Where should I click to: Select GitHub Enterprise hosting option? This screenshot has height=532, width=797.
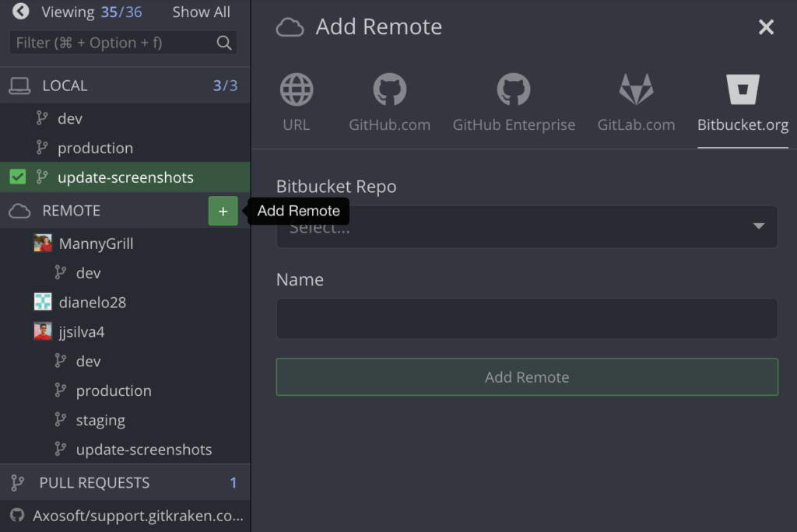click(x=514, y=100)
